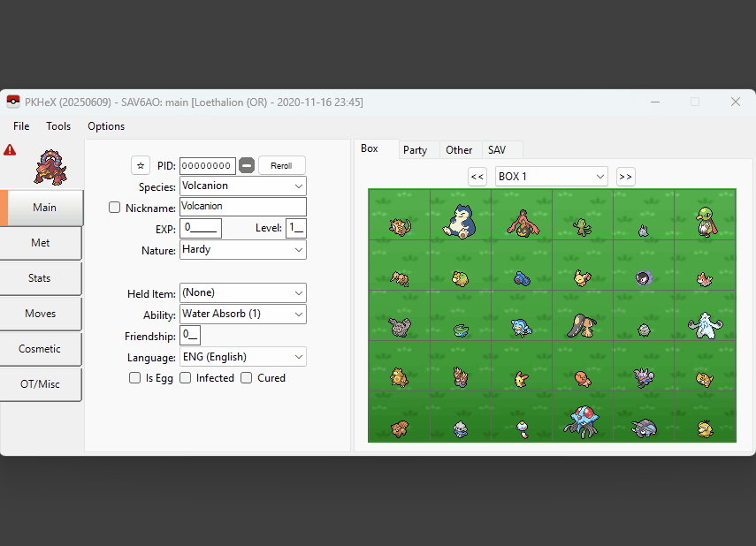Image resolution: width=756 pixels, height=546 pixels.
Task: Click the Nickname text field
Action: 243,206
